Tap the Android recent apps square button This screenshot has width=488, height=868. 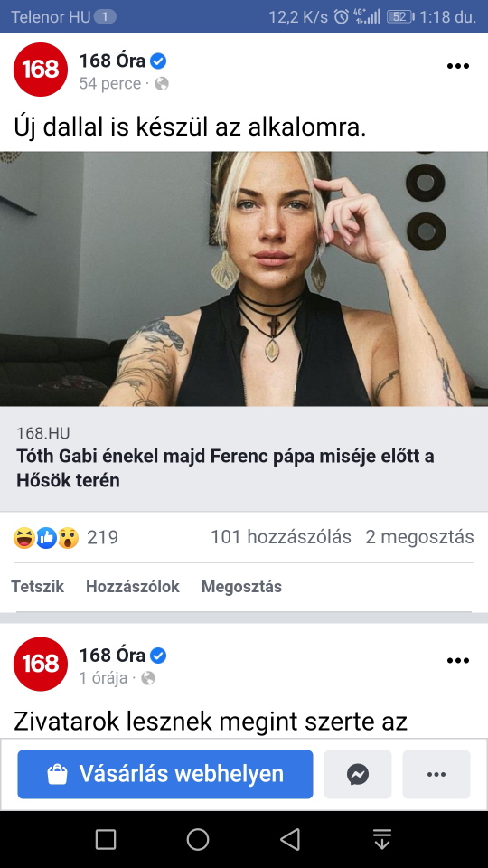click(106, 839)
